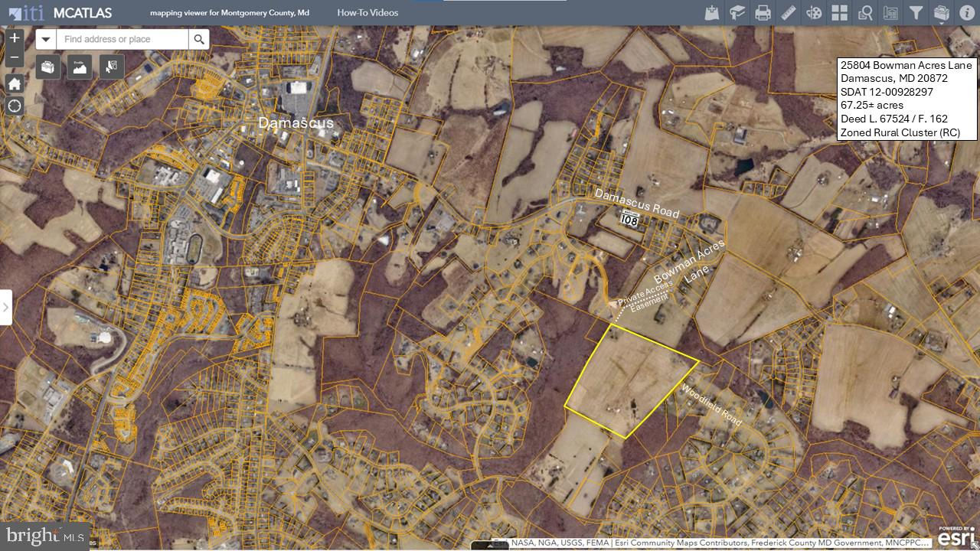
Task: Click the info About icon
Action: point(967,13)
